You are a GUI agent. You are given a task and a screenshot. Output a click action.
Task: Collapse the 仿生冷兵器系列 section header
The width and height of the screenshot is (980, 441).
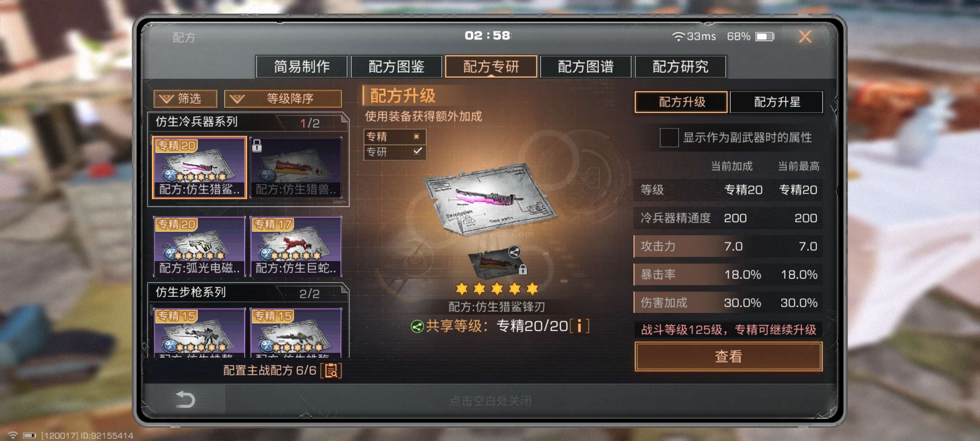point(248,122)
